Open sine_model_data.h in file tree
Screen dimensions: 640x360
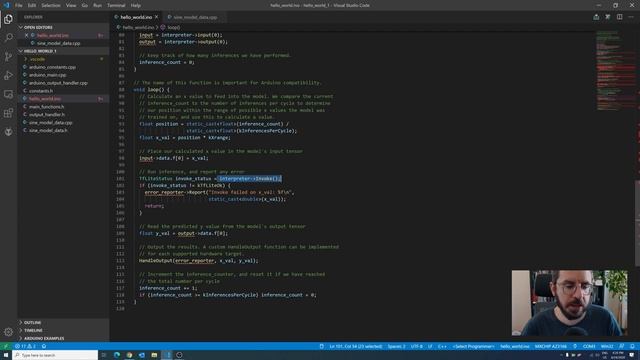[x=48, y=130]
